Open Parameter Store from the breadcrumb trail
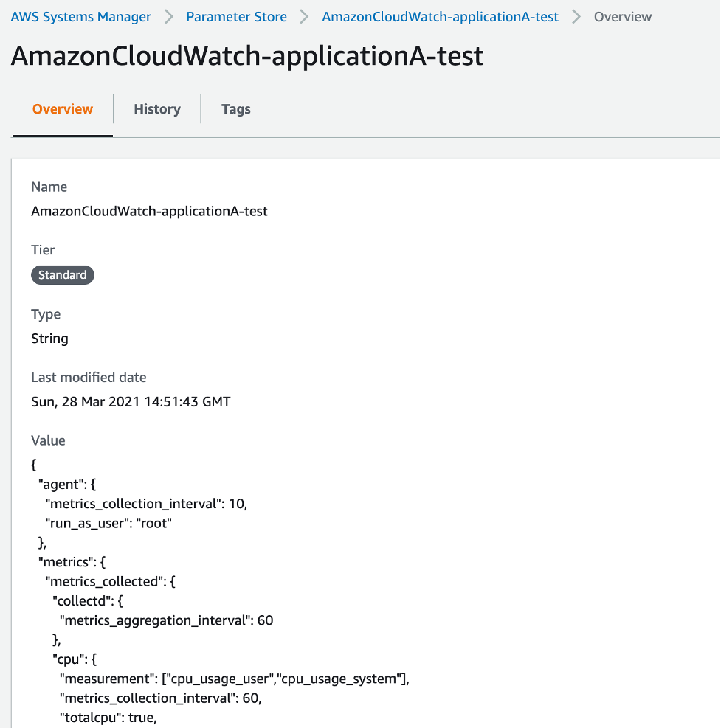The width and height of the screenshot is (721, 728). pyautogui.click(x=236, y=16)
